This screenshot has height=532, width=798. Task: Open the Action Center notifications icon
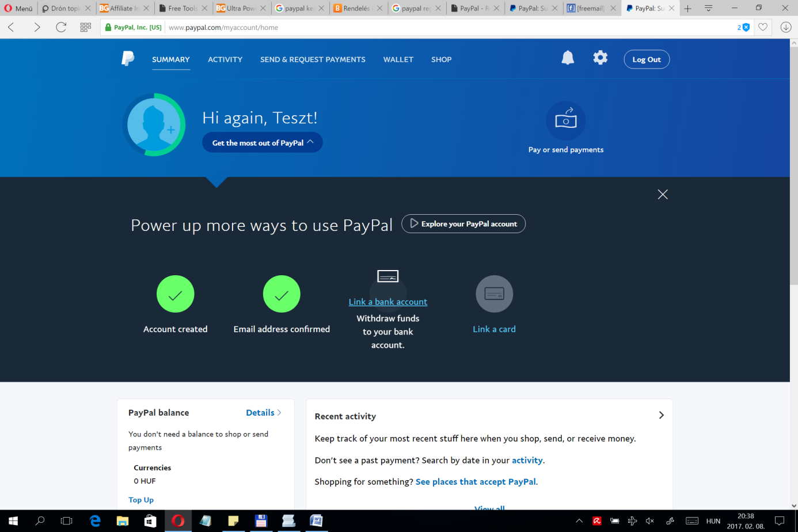[x=780, y=521]
